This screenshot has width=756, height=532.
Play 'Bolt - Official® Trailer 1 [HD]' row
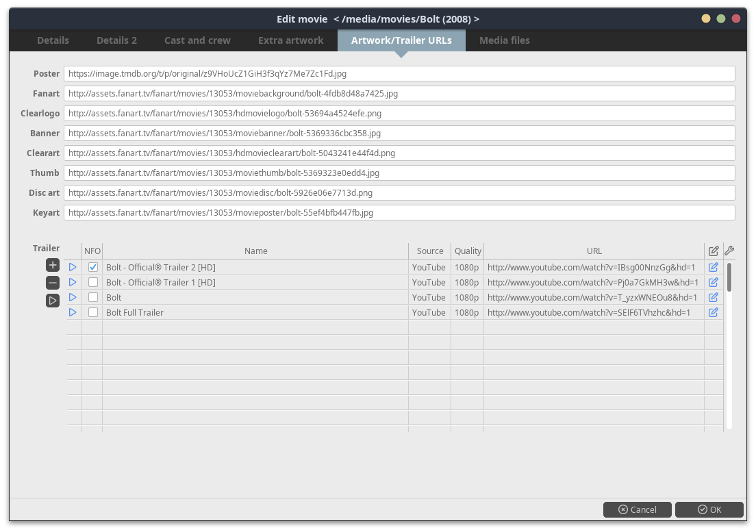tap(73, 282)
